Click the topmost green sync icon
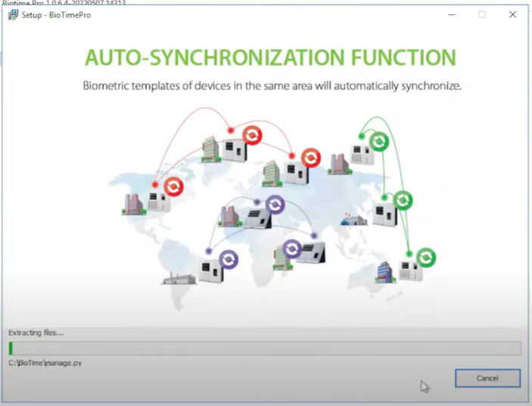This screenshot has width=532, height=406. (x=379, y=140)
